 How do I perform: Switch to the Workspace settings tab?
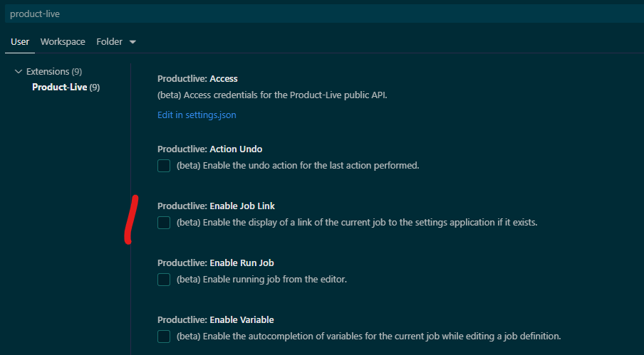coord(63,42)
